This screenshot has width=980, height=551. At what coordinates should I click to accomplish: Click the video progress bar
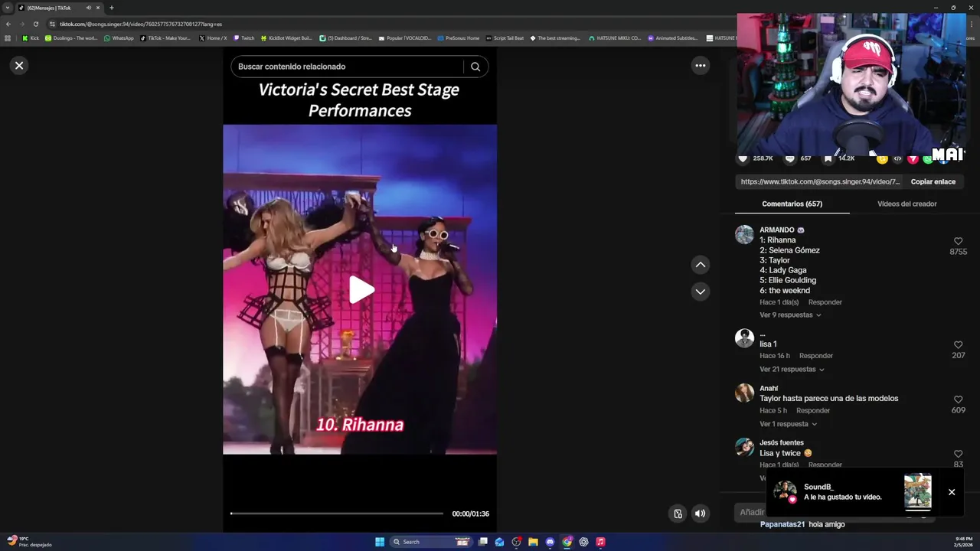337,514
